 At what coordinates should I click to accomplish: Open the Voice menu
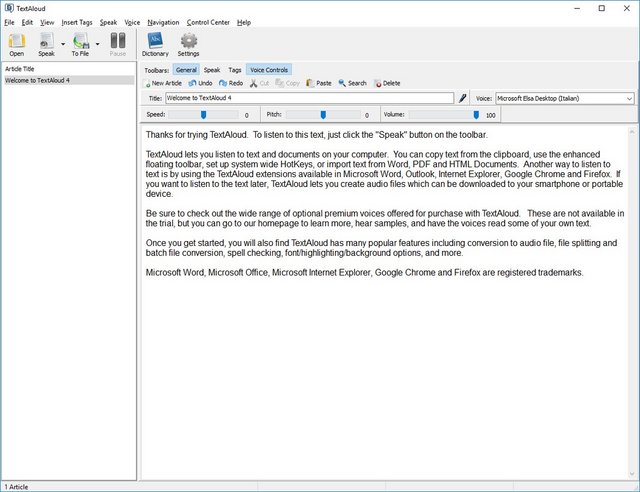[132, 22]
